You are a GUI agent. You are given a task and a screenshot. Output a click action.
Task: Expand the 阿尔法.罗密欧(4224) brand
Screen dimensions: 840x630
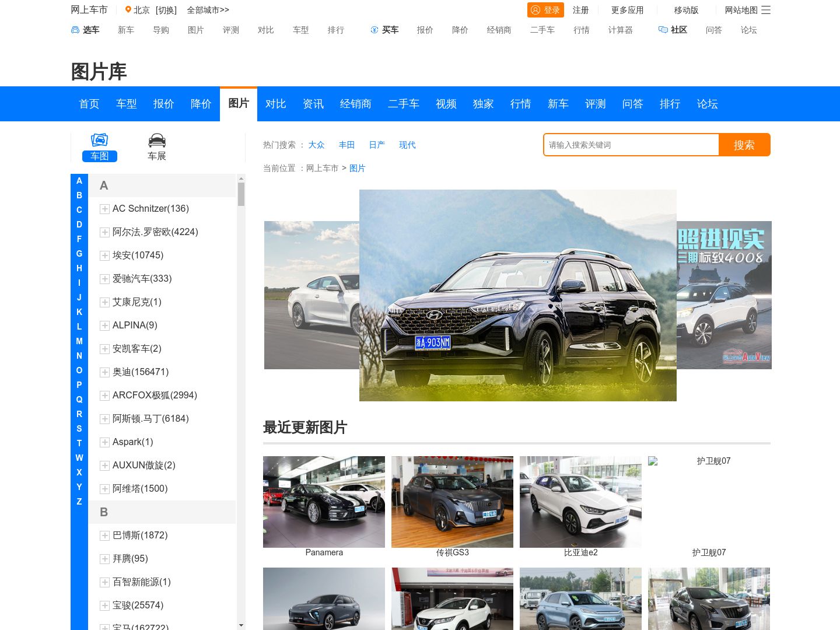pyautogui.click(x=105, y=232)
